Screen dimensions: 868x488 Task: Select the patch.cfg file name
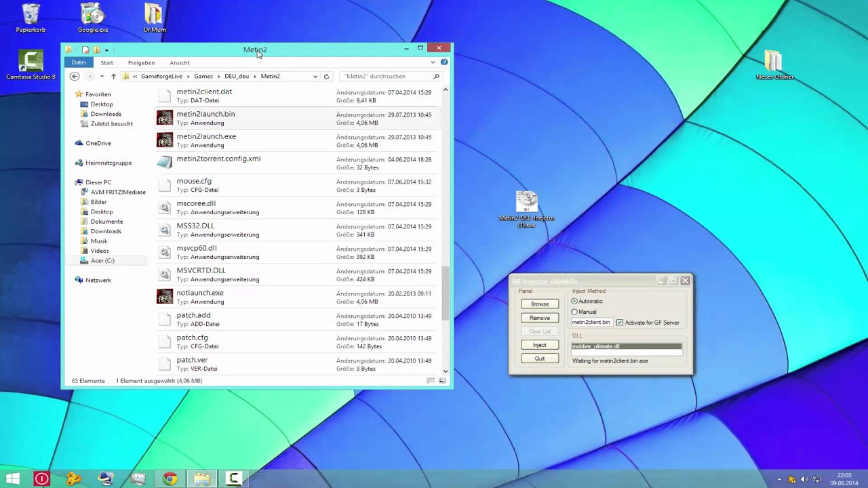pyautogui.click(x=192, y=338)
